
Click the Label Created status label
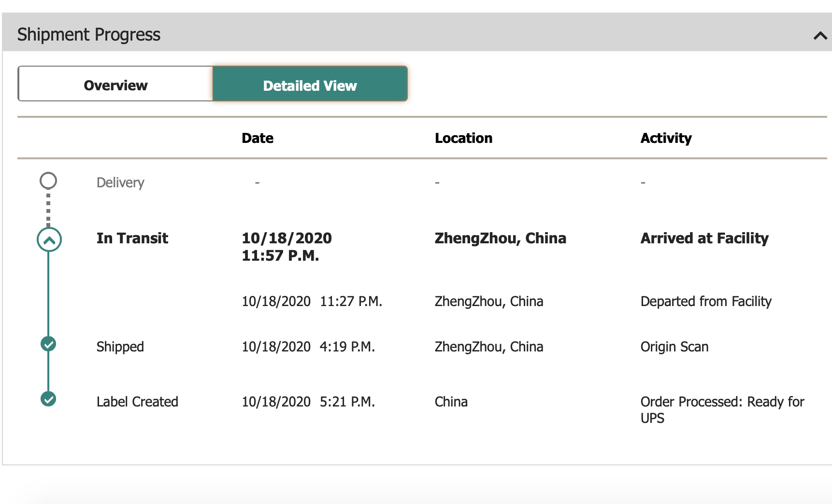(137, 402)
